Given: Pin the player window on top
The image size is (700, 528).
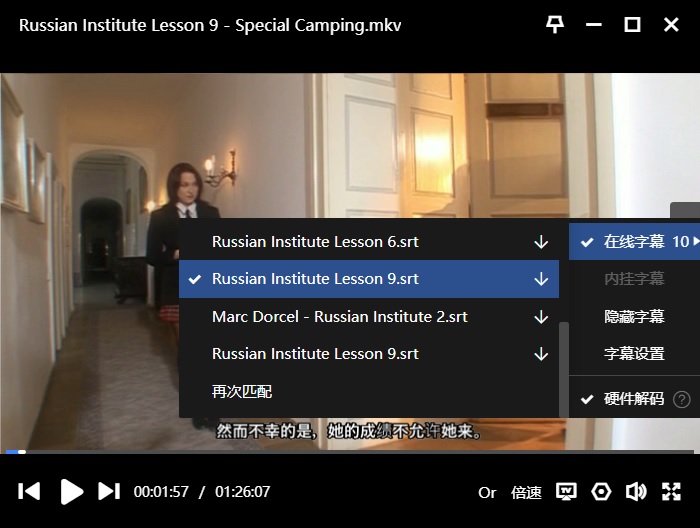Looking at the screenshot, I should [x=555, y=25].
